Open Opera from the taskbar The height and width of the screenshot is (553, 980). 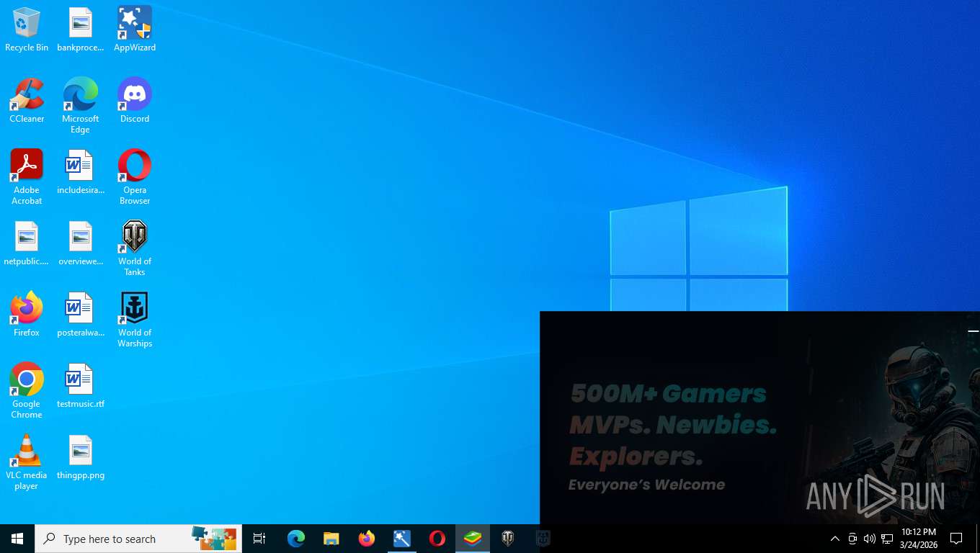click(x=437, y=539)
